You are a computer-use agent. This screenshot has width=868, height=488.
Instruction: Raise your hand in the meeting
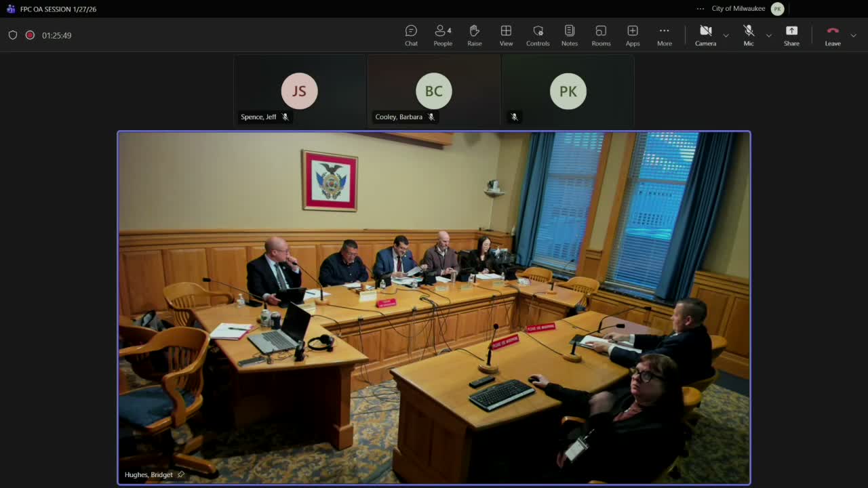pos(475,35)
